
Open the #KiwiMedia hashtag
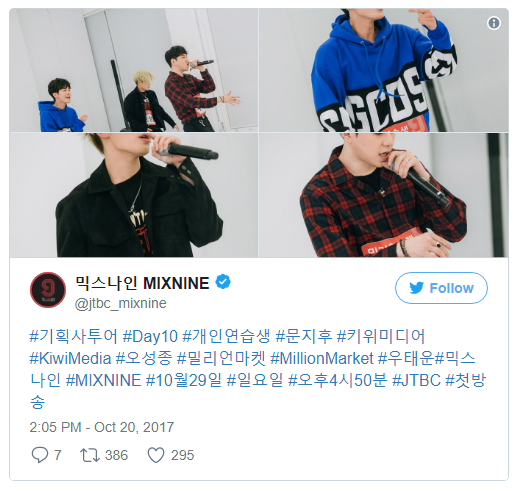[x=70, y=358]
